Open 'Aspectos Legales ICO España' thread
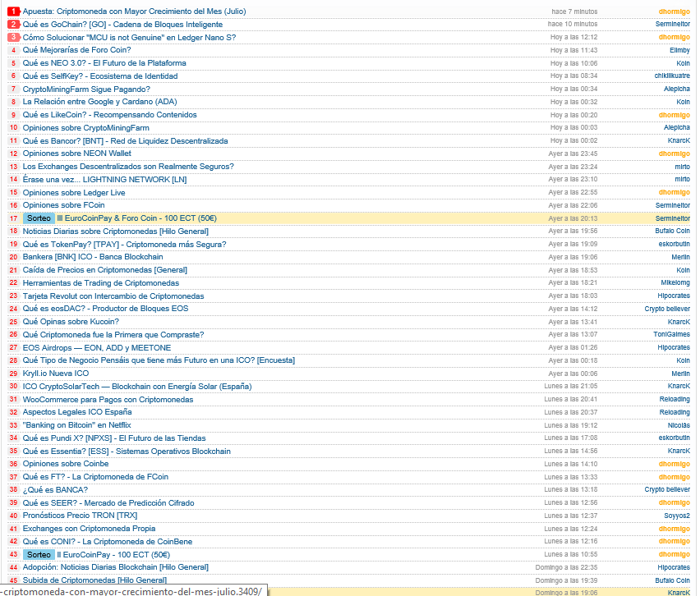This screenshot has height=596, width=700. coord(77,412)
